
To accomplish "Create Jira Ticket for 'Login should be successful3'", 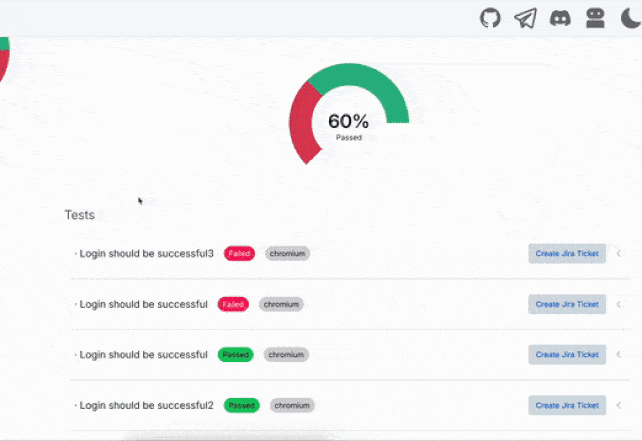I will click(x=567, y=253).
